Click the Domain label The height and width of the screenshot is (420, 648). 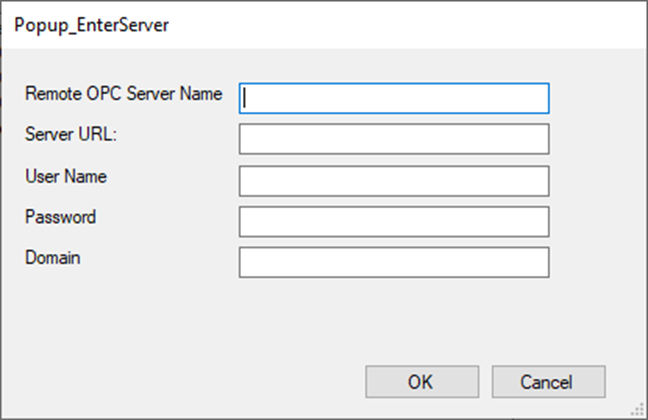pos(52,258)
